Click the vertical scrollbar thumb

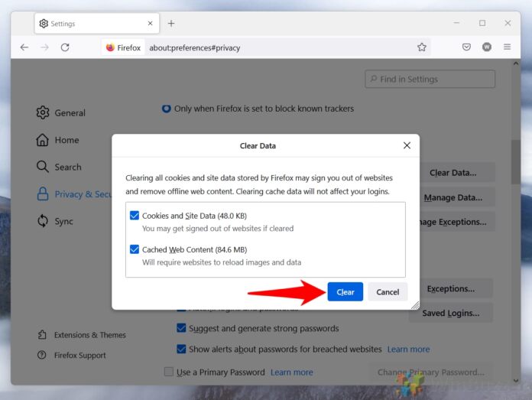click(x=516, y=161)
